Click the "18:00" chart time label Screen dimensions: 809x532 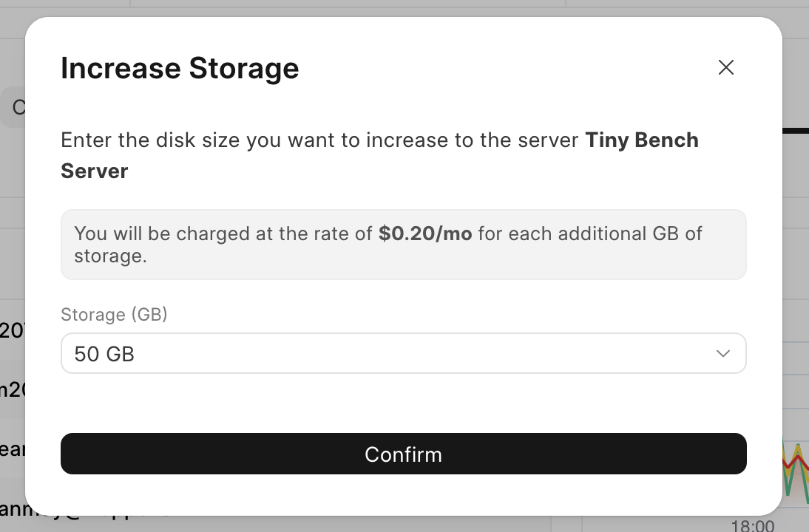(753, 526)
